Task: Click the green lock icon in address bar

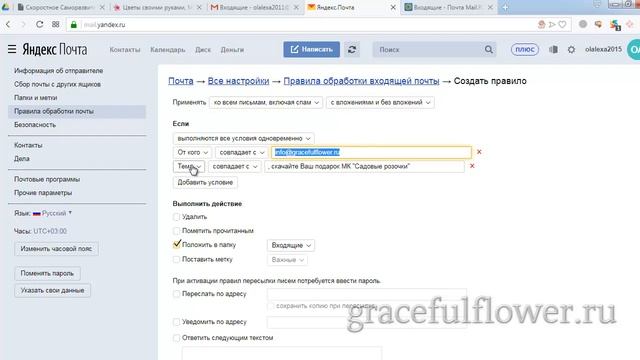Action: 73,24
